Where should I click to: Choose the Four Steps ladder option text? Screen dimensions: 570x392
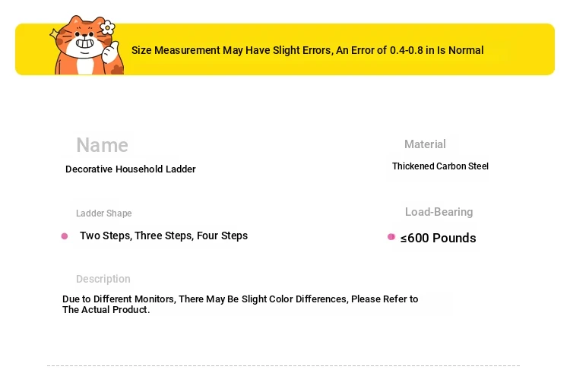click(222, 236)
